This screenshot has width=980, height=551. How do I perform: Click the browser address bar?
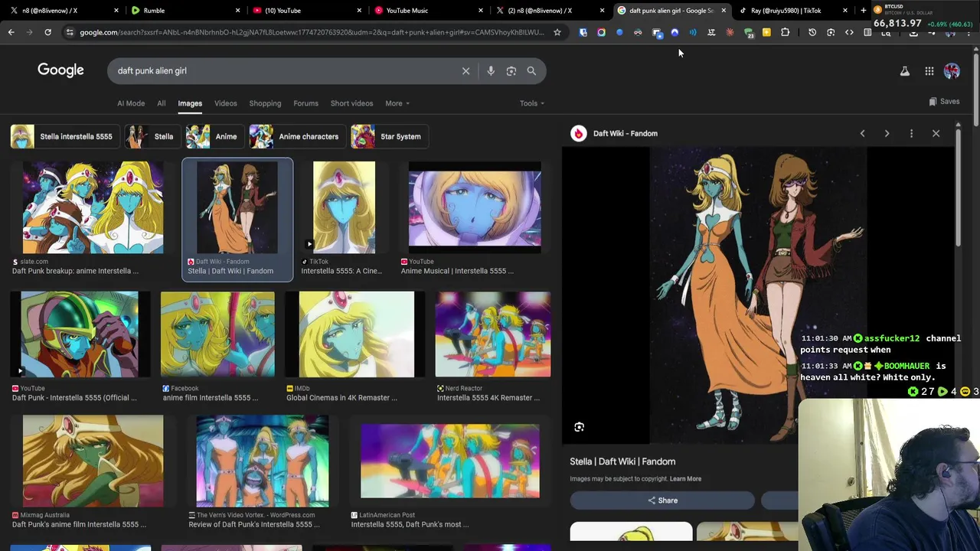click(x=312, y=32)
